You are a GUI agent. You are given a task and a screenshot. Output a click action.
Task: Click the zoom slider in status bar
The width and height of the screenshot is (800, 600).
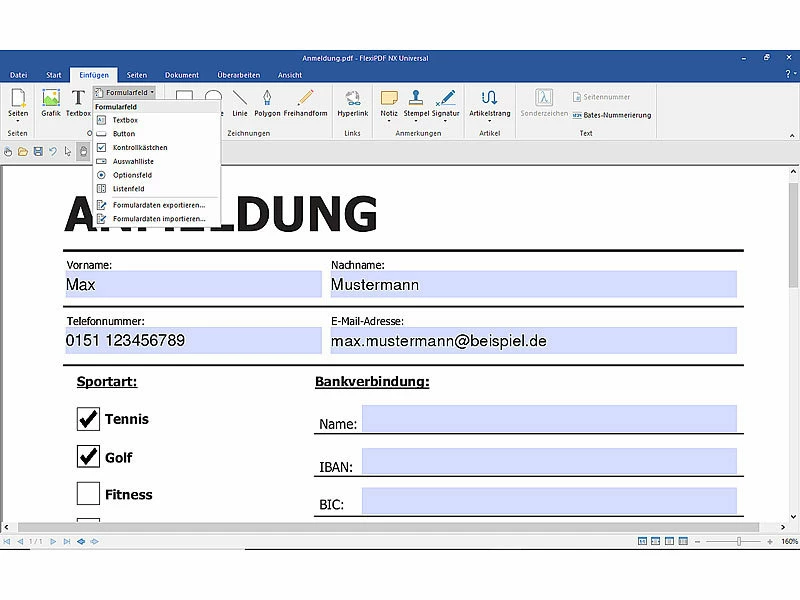[x=739, y=541]
